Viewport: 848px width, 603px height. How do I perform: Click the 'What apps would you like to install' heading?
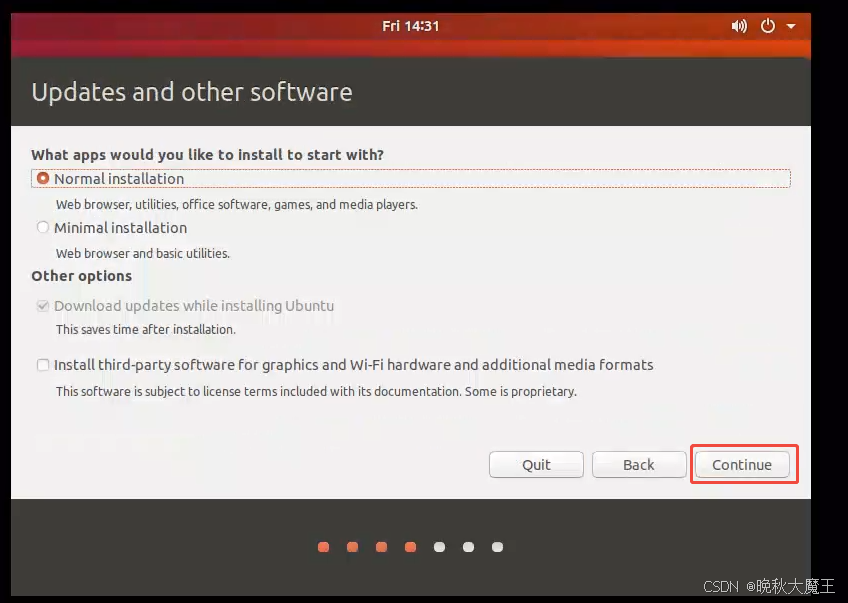click(207, 155)
